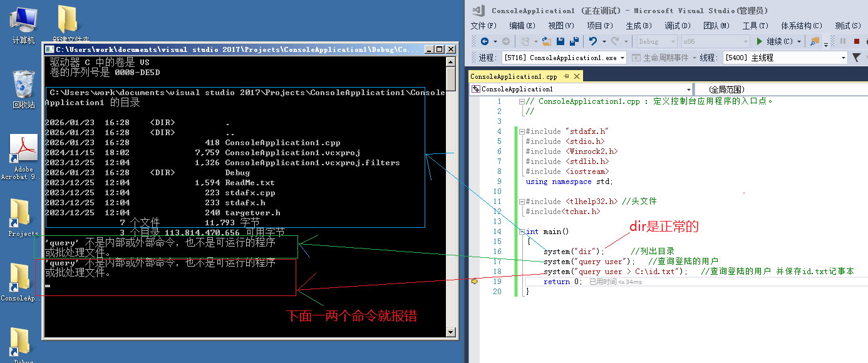Click the Redo arrow icon
The height and width of the screenshot is (363, 868).
click(615, 41)
